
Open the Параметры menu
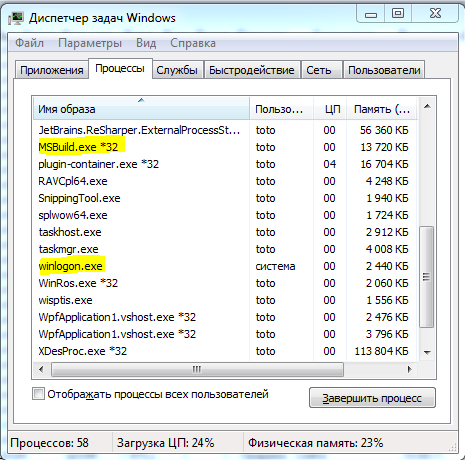tap(90, 43)
